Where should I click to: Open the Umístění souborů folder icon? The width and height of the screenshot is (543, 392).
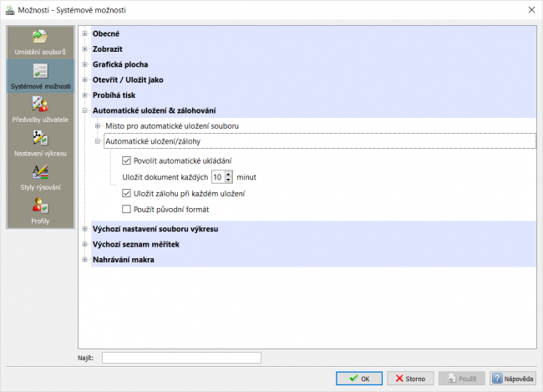coord(40,37)
